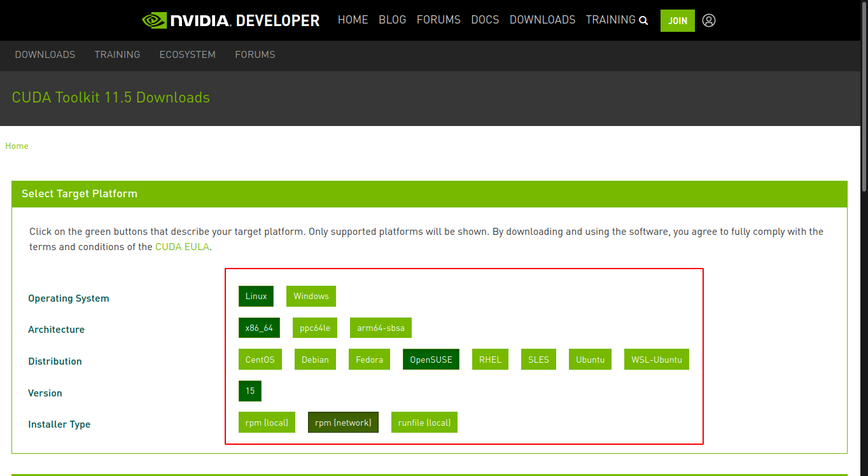Pick SLES distribution

point(538,360)
